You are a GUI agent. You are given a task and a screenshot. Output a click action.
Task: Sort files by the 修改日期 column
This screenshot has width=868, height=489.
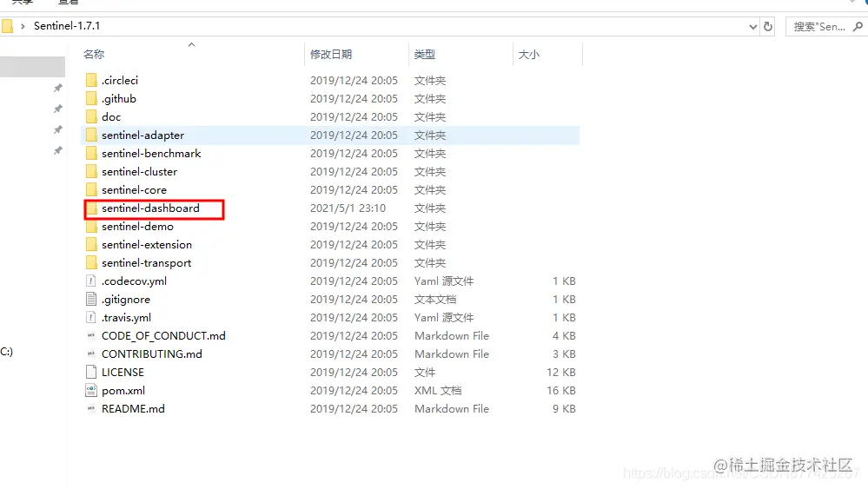(331, 54)
